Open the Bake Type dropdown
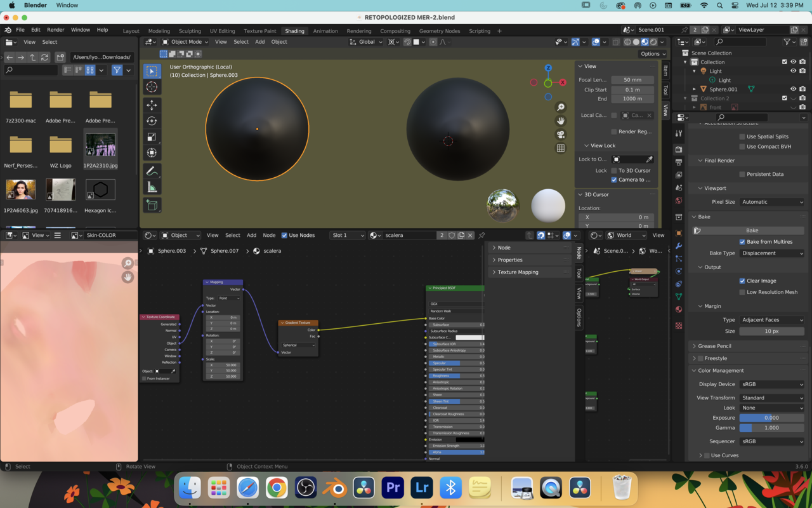Image resolution: width=812 pixels, height=508 pixels. click(772, 253)
